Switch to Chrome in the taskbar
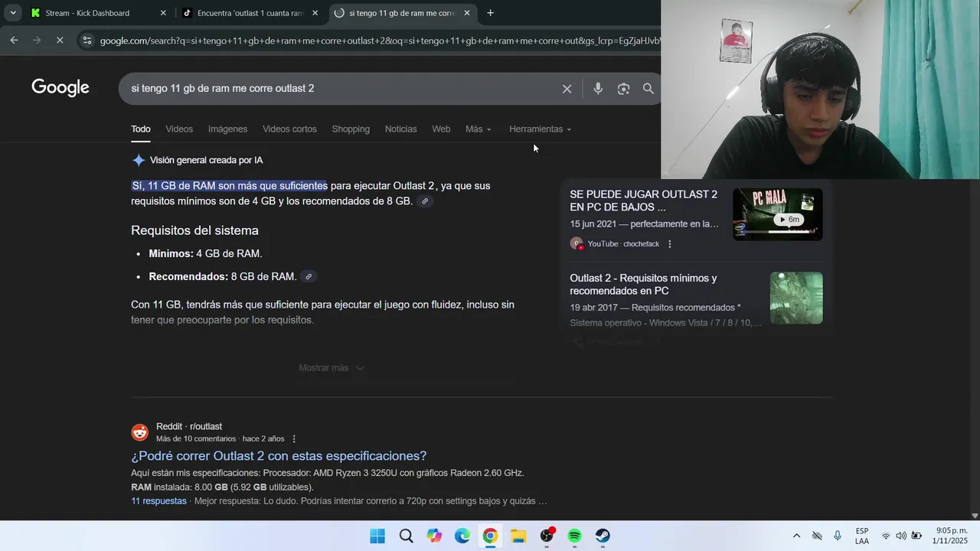 coord(490,536)
